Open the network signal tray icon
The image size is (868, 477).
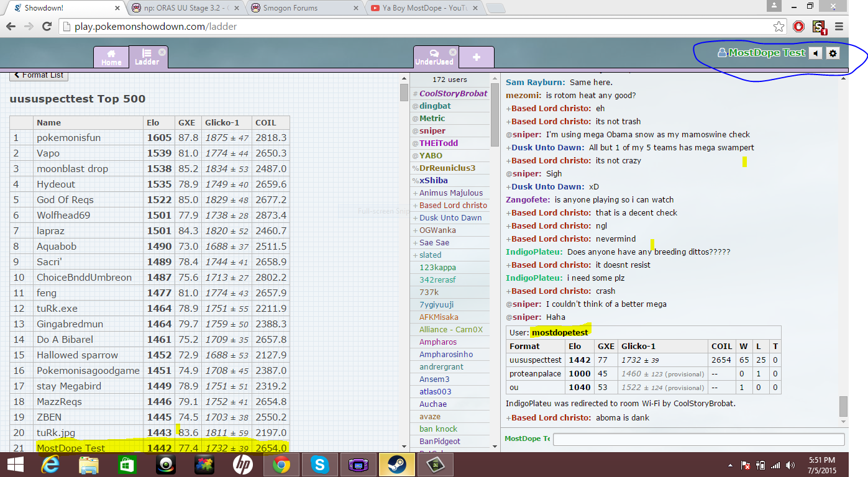(775, 465)
